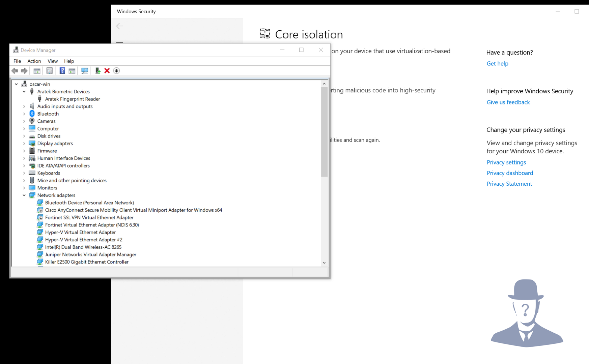
Task: Expand the Audio inputs and outputs node
Action: click(24, 107)
